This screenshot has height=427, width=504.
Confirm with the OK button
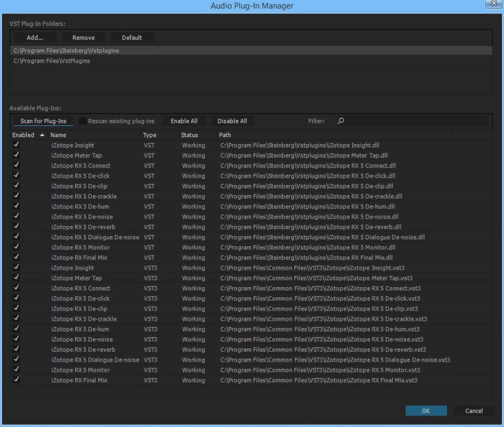tap(426, 411)
